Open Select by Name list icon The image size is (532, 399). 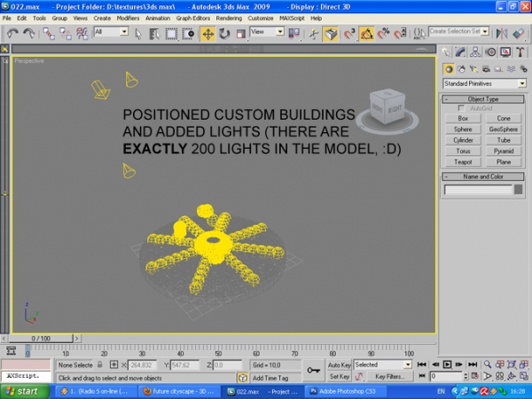click(154, 34)
